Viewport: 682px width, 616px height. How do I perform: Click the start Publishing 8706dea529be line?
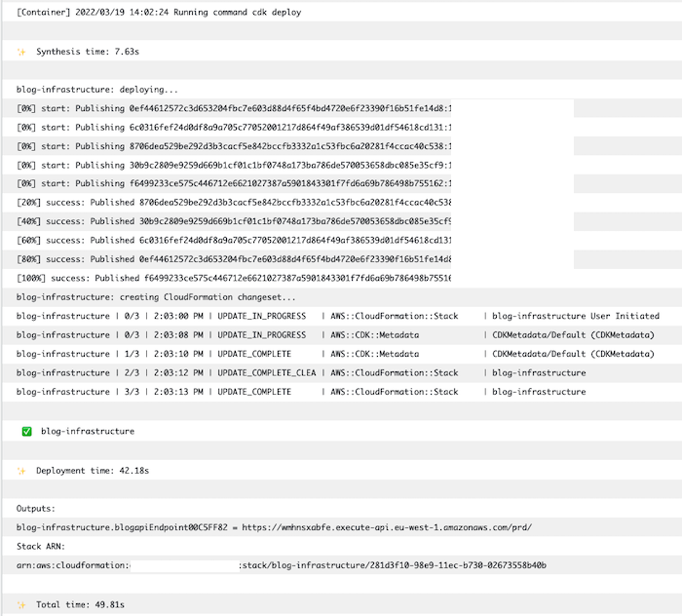tap(234, 146)
